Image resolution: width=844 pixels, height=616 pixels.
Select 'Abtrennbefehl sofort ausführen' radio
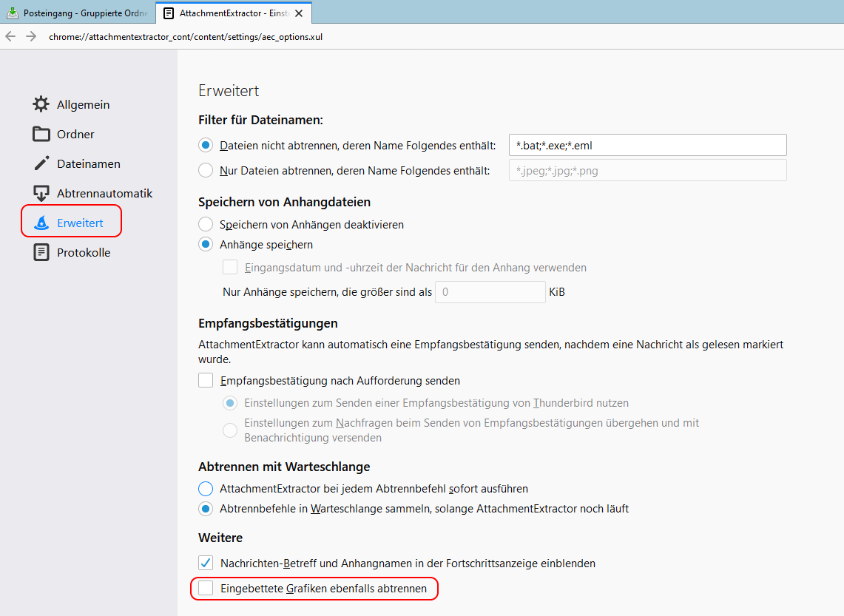(206, 489)
